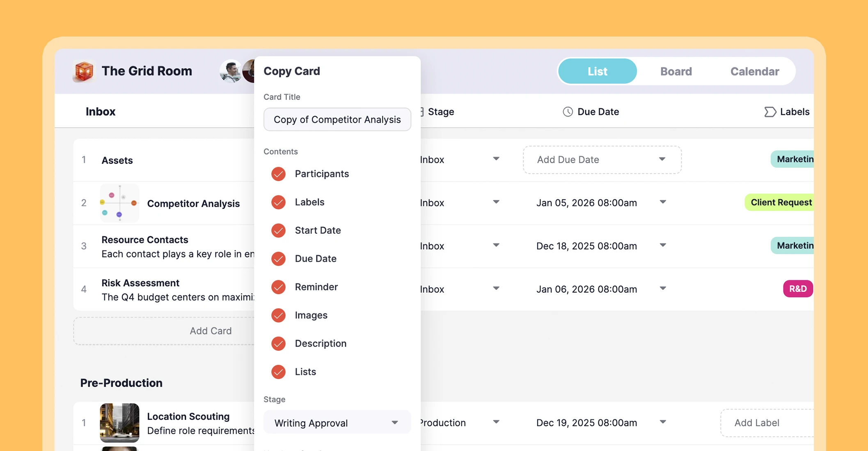Click the R&D label chip

(797, 289)
